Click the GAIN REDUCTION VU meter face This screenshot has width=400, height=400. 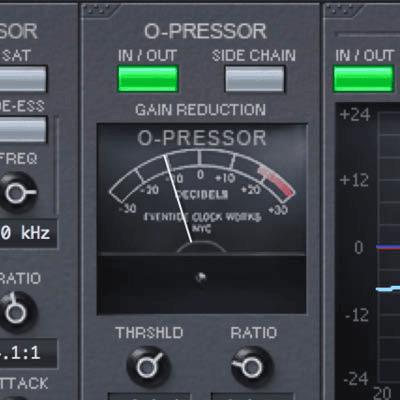201,188
